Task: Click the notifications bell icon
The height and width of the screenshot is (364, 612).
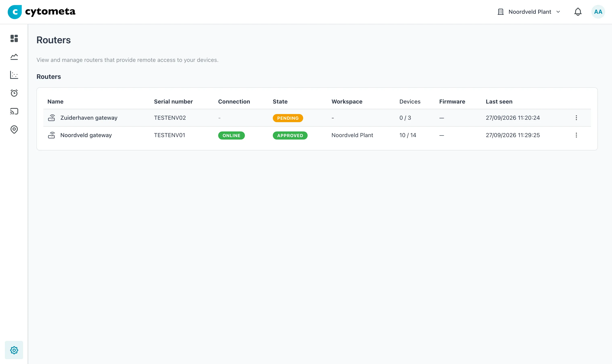Action: tap(578, 12)
